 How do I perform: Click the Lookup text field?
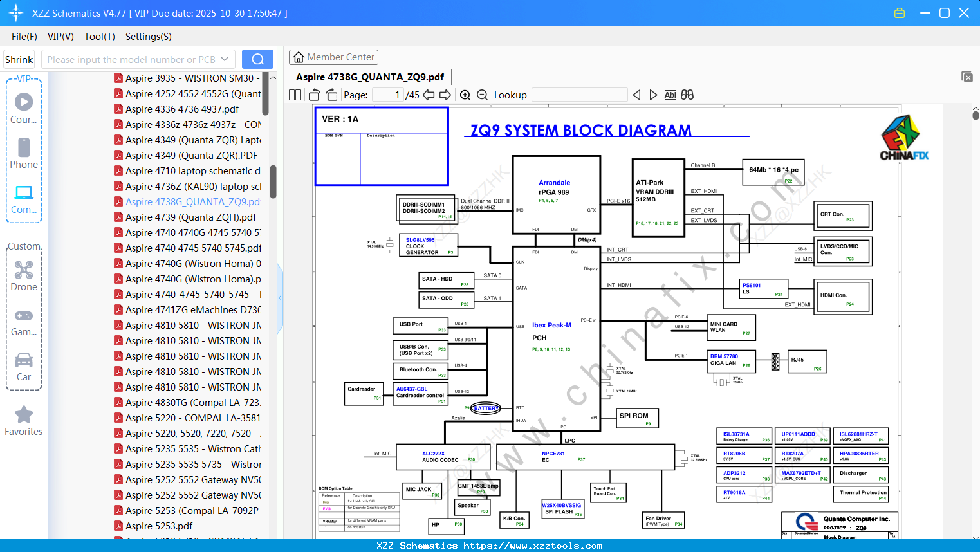pyautogui.click(x=579, y=95)
